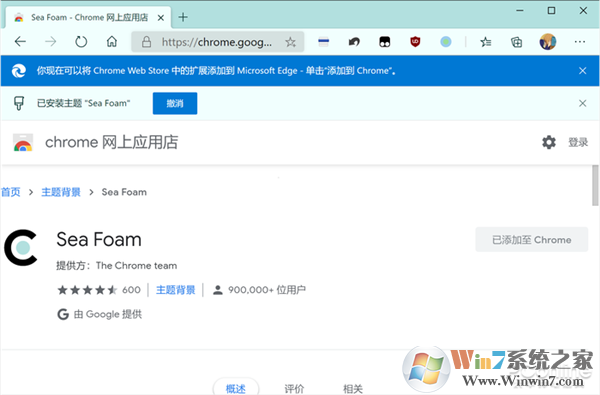This screenshot has width=600, height=395.
Task: Maximize the browser window
Action: pyautogui.click(x=551, y=10)
